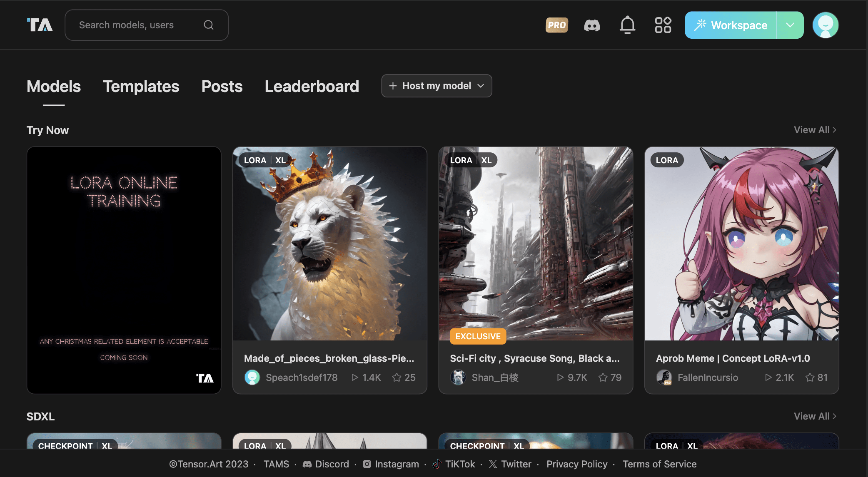
Task: Click the Leaderboard tab
Action: pyautogui.click(x=312, y=86)
